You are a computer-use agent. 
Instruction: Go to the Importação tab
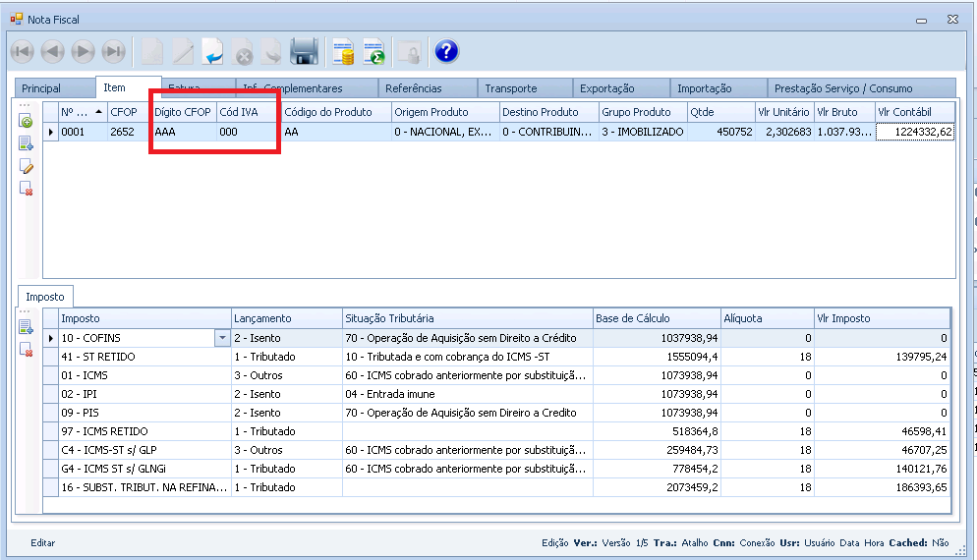click(705, 88)
